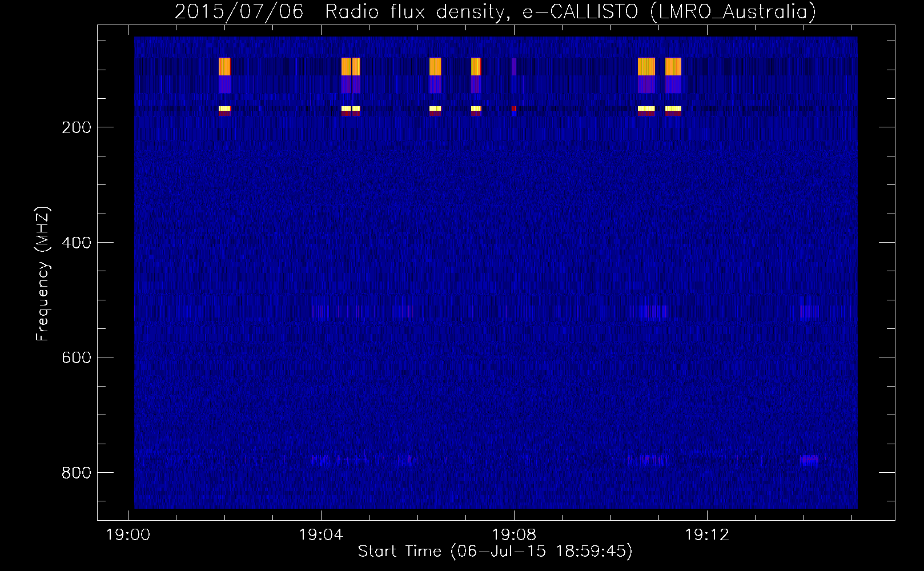
Task: Click the '19:04' time tick label
Action: (x=321, y=534)
